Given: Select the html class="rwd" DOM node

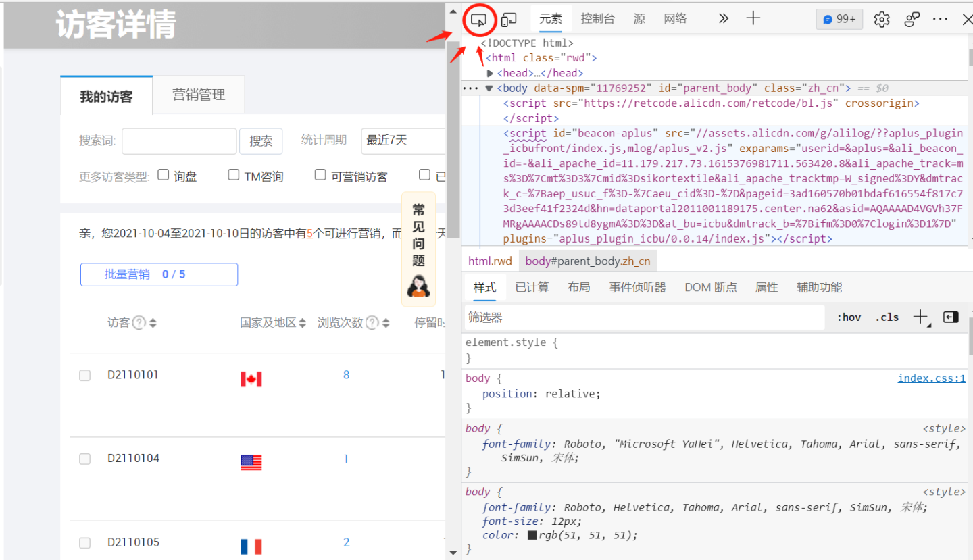Looking at the screenshot, I should click(x=541, y=58).
